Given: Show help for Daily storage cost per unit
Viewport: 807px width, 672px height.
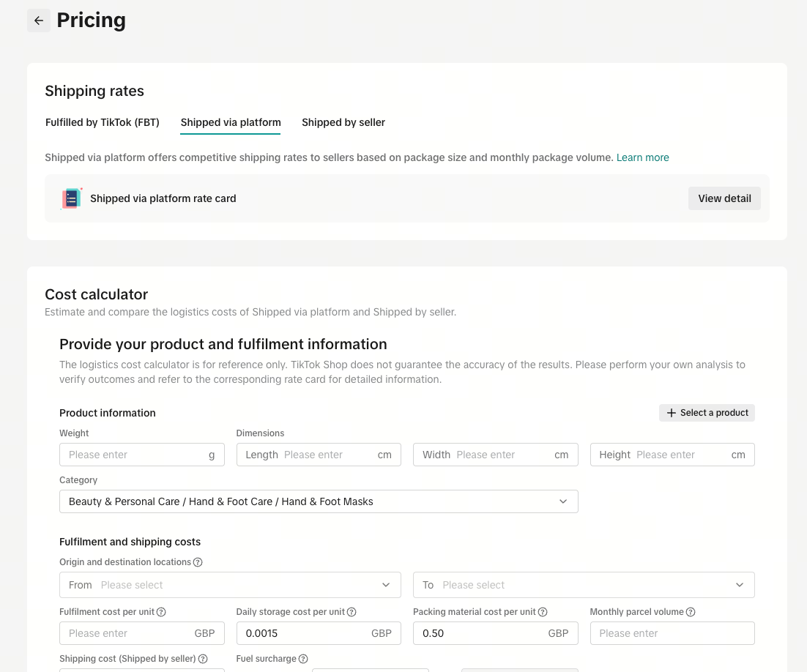Looking at the screenshot, I should 352,612.
